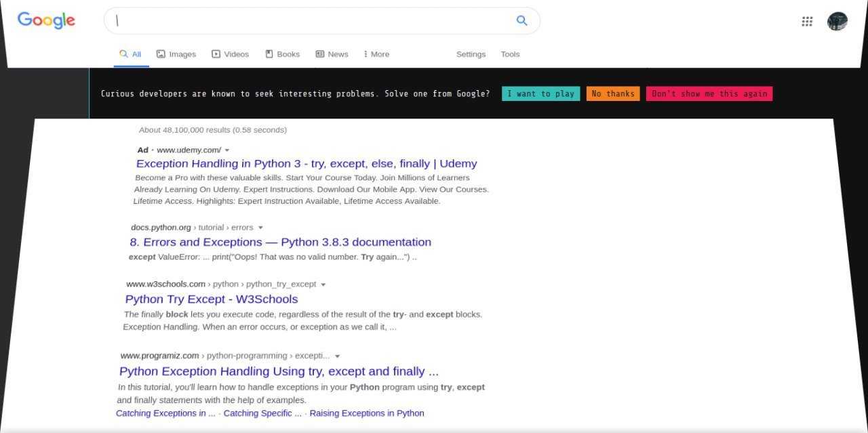Screen dimensions: 868x433
Task: Open the account profile avatar
Action: [837, 21]
